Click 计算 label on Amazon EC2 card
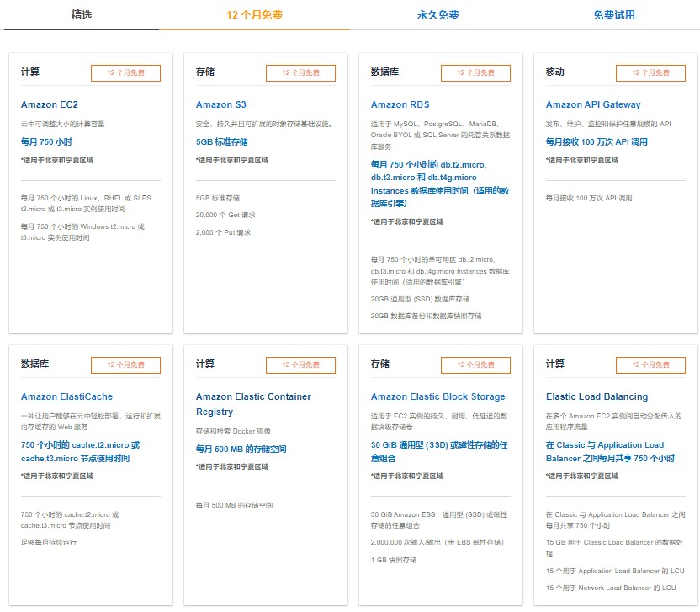The height and width of the screenshot is (612, 700). pos(30,72)
